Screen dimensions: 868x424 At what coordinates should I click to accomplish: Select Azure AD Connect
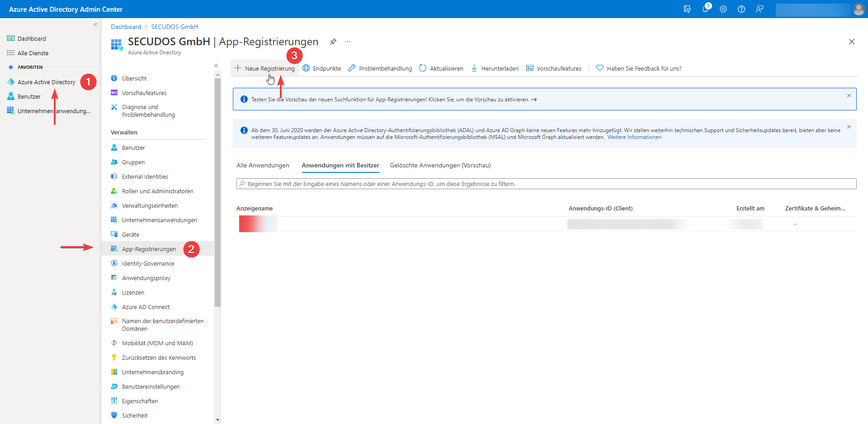[145, 306]
